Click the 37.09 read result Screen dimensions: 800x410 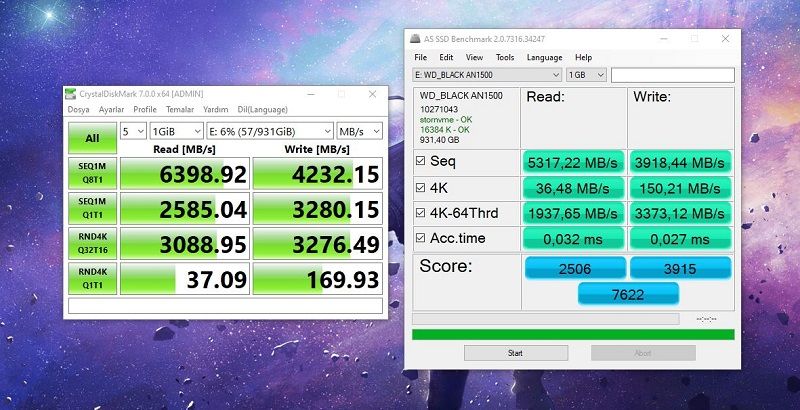[185, 278]
